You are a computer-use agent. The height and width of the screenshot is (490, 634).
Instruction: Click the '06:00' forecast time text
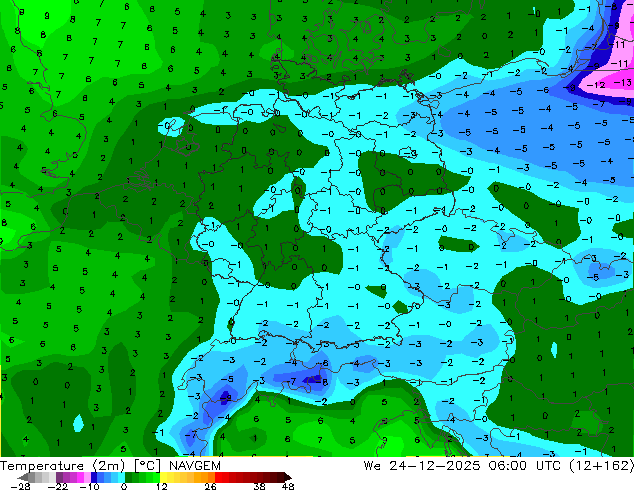coord(507,466)
